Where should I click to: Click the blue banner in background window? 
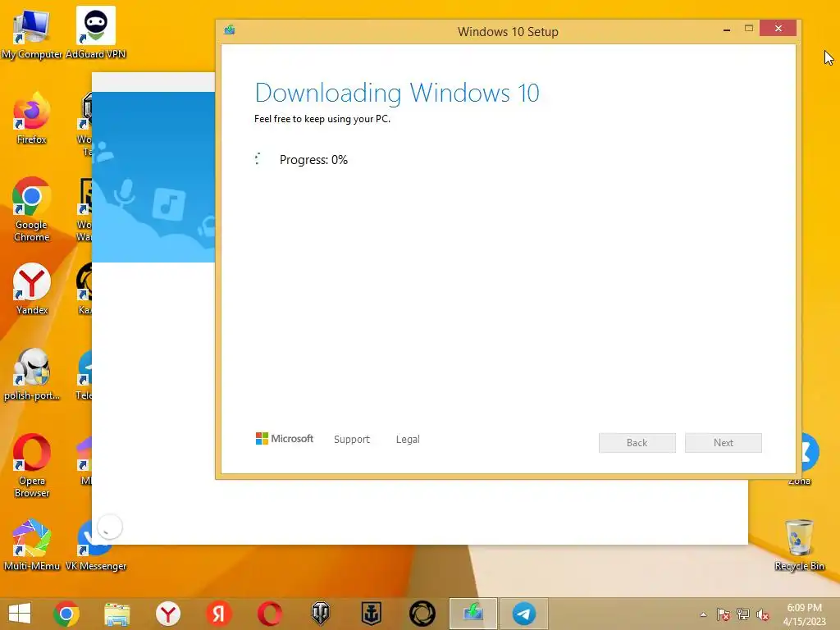coord(153,177)
